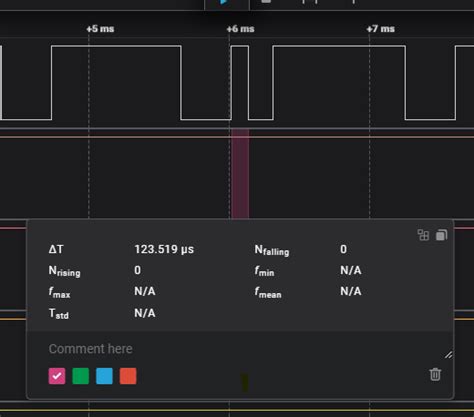Select the pink highlighted measurement region
The height and width of the screenshot is (417, 474).
point(240,174)
